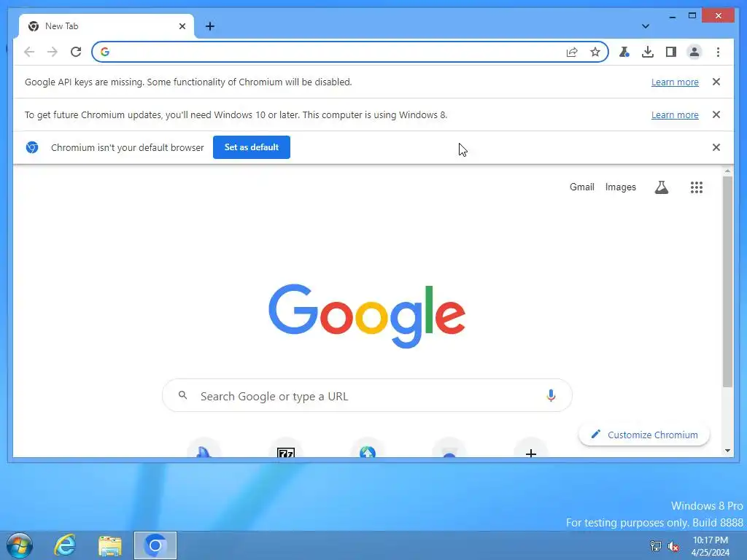This screenshot has width=747, height=560.
Task: Click Customize Chromium button
Action: (644, 435)
